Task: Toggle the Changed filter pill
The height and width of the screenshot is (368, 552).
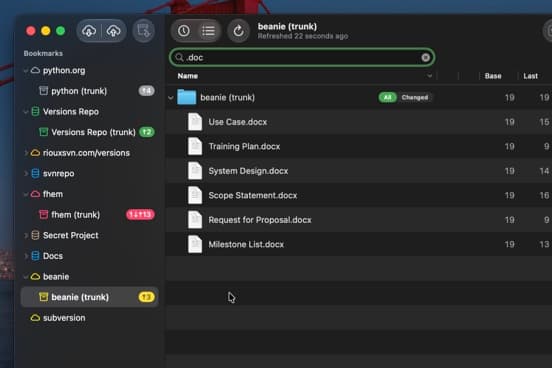Action: [414, 98]
